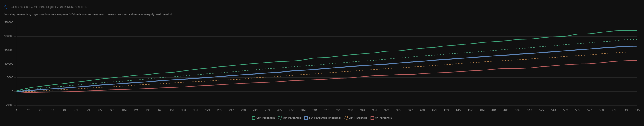Screen dimensions: 644x126
Task: Click the blue 50° Percentile legend swatch
Action: [306, 118]
